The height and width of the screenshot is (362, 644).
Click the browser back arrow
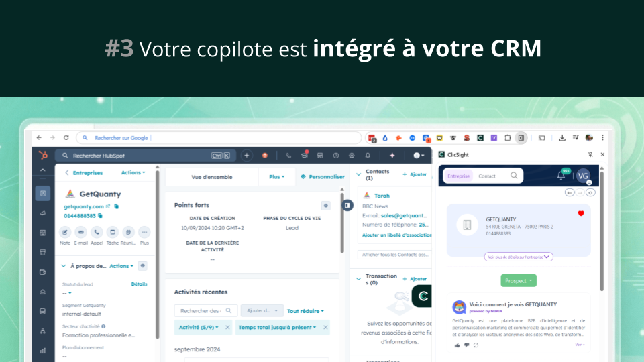[39, 138]
